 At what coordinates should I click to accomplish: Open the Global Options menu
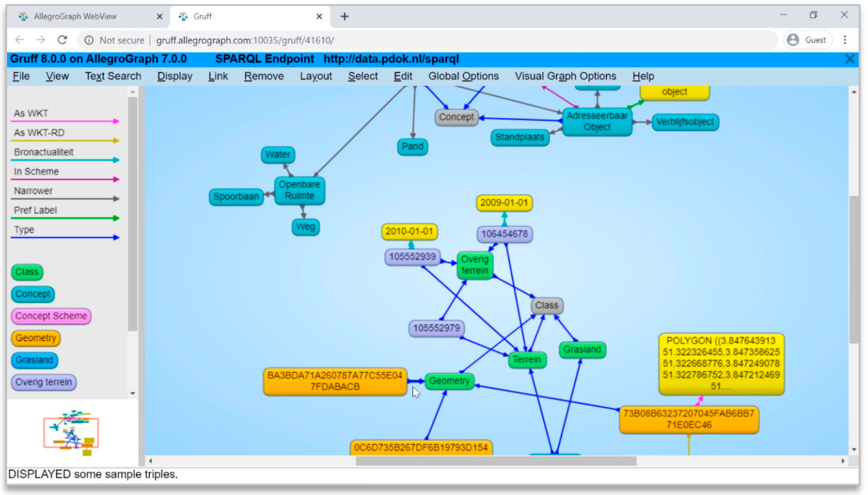(x=463, y=76)
